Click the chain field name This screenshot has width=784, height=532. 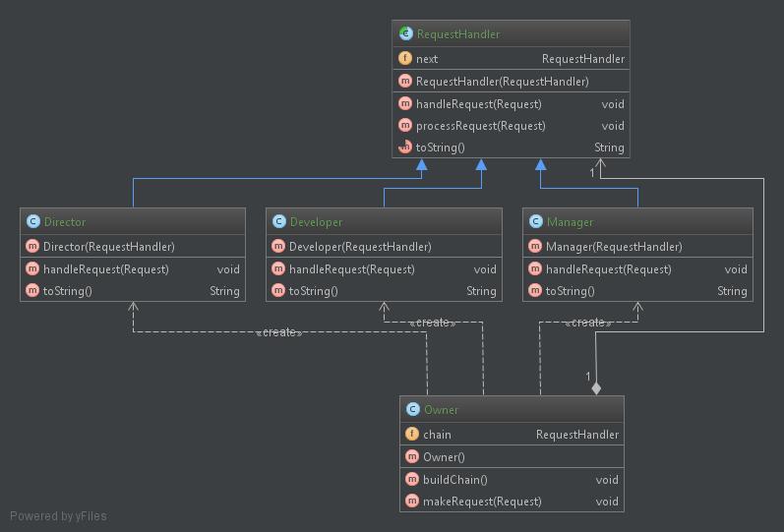tap(437, 435)
